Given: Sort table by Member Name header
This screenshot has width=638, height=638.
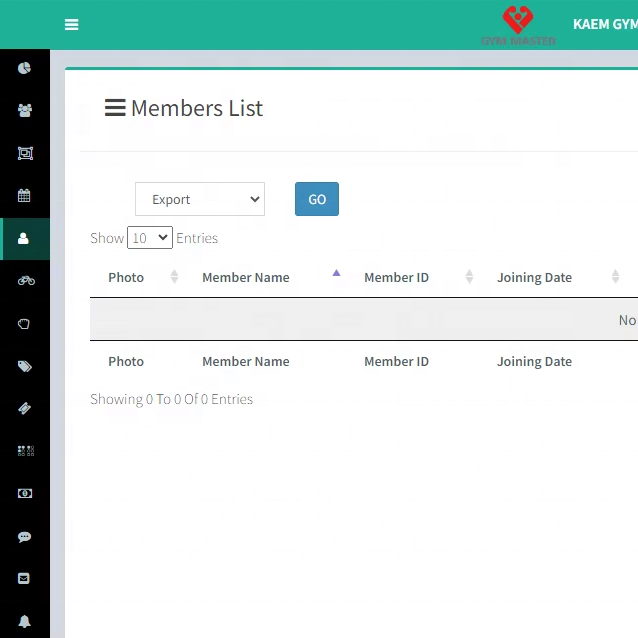Looking at the screenshot, I should [246, 278].
